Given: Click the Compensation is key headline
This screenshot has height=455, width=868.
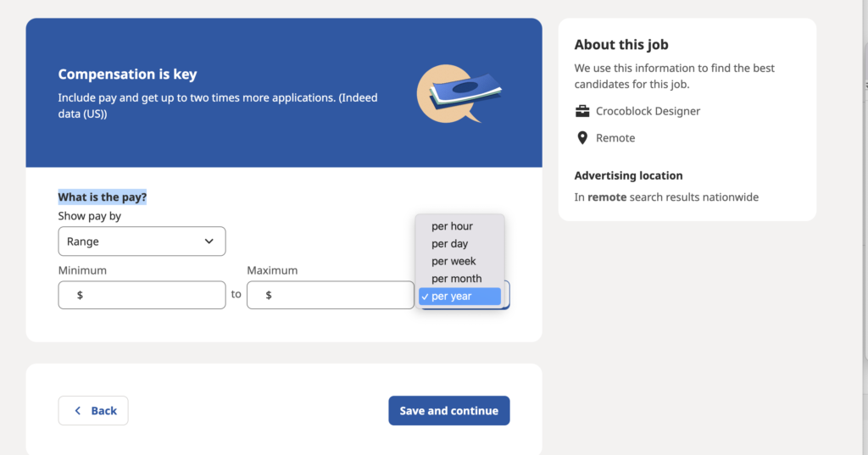Looking at the screenshot, I should (x=127, y=75).
